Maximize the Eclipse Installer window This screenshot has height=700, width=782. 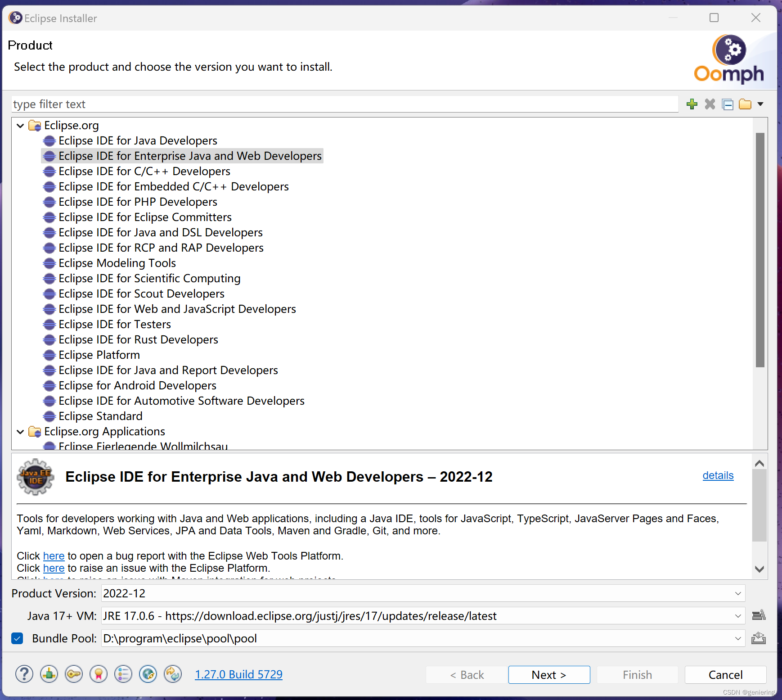[714, 18]
